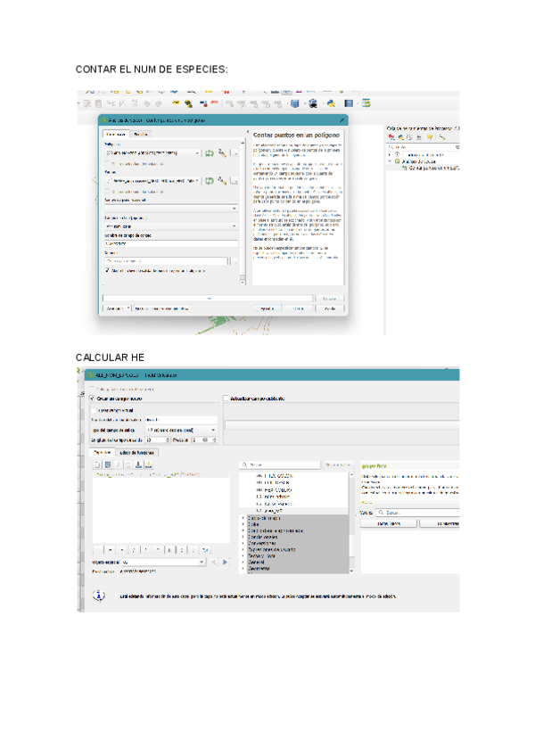Click the previous feature arrow in the Field Calculator preview
535x756 pixels.
pyautogui.click(x=214, y=563)
